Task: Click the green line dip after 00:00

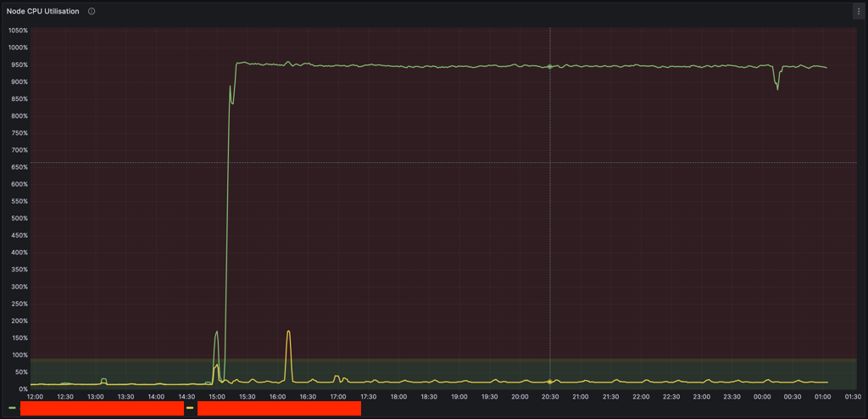Action: point(778,89)
